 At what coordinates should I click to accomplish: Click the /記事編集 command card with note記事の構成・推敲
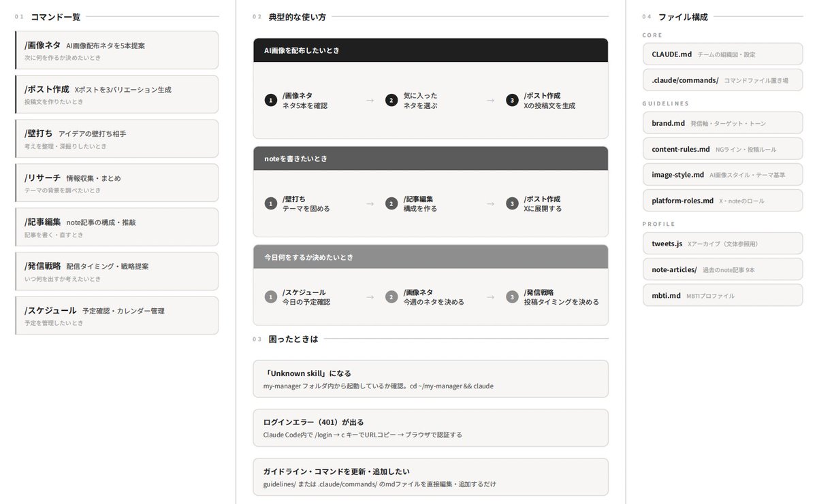click(117, 226)
